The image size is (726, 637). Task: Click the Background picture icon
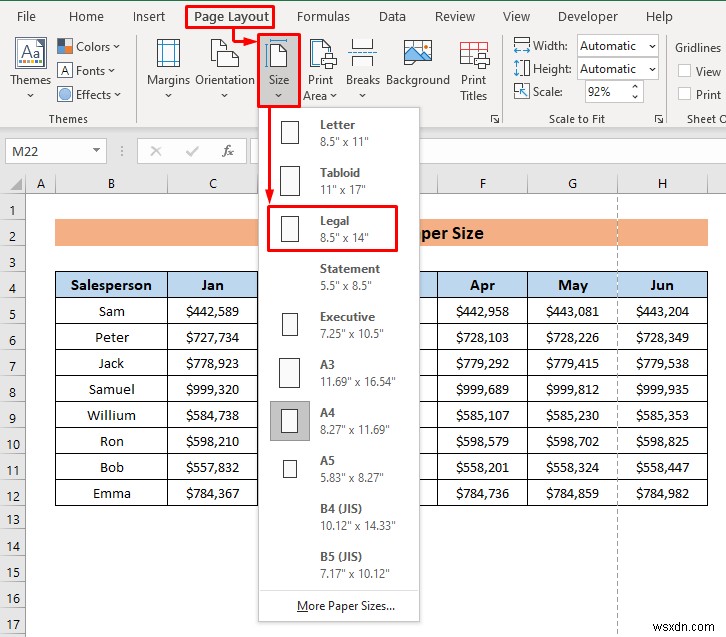tap(418, 52)
